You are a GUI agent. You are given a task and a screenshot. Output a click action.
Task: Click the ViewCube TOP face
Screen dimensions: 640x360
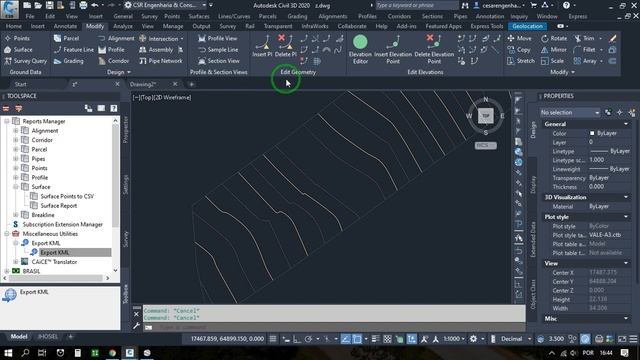486,116
